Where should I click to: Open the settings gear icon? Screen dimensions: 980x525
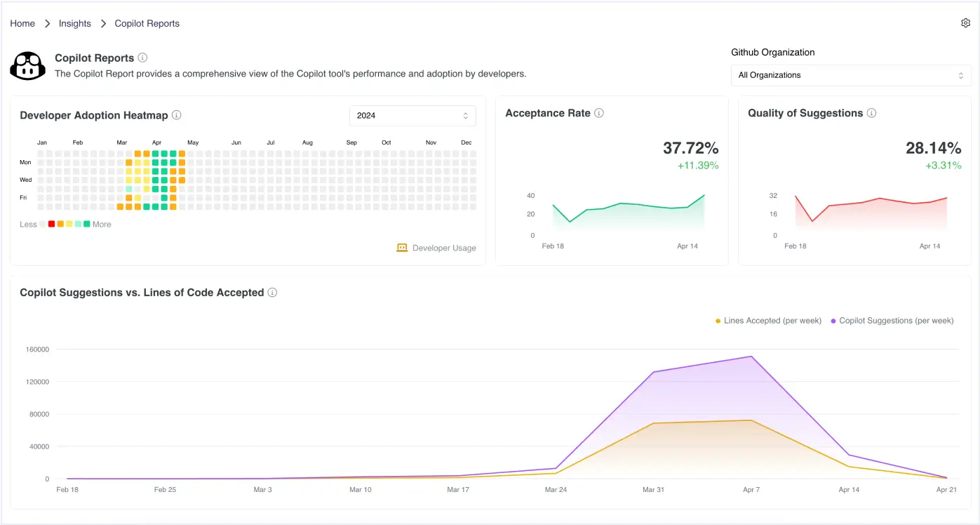click(965, 22)
